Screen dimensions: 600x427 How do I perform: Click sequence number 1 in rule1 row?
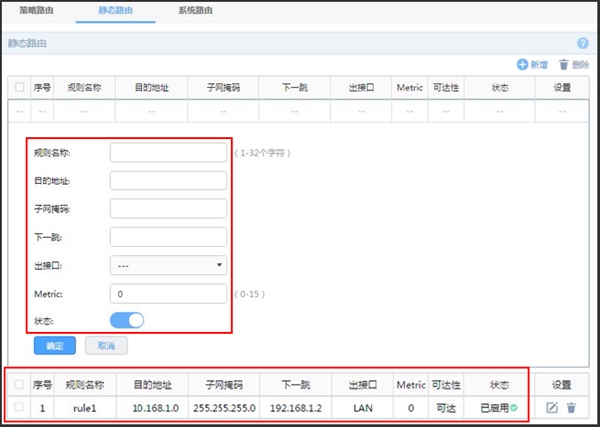pyautogui.click(x=42, y=408)
